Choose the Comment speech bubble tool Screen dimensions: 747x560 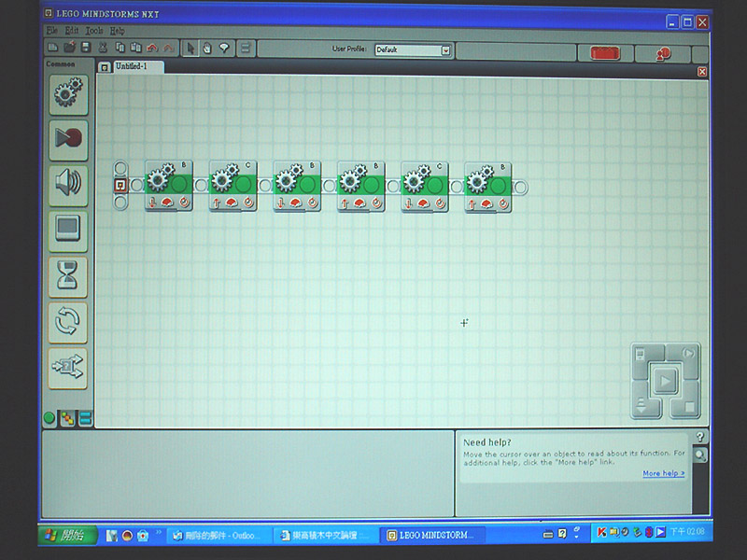tap(224, 49)
